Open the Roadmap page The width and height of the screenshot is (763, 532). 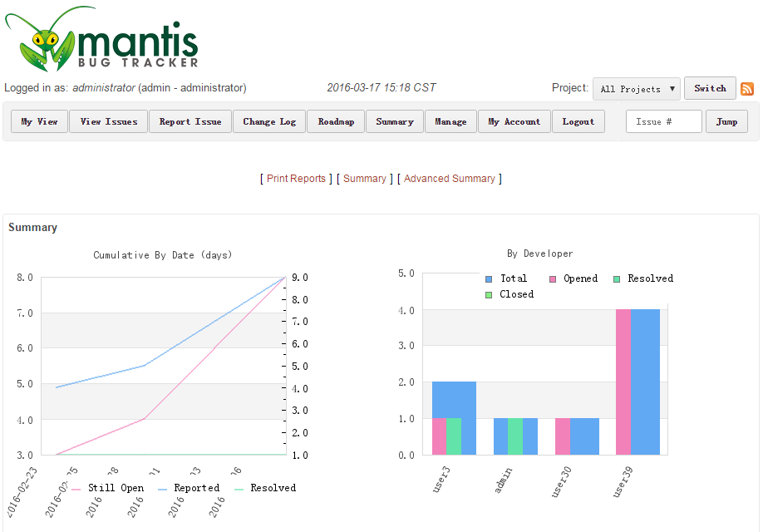336,121
